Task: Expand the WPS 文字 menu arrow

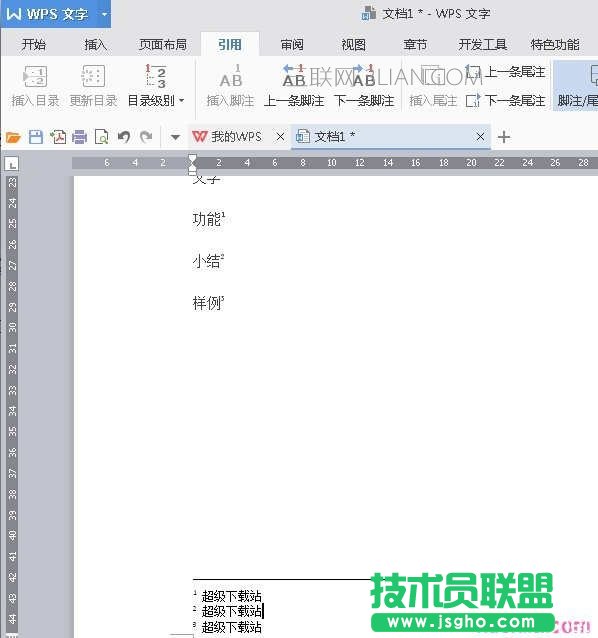Action: [x=104, y=14]
